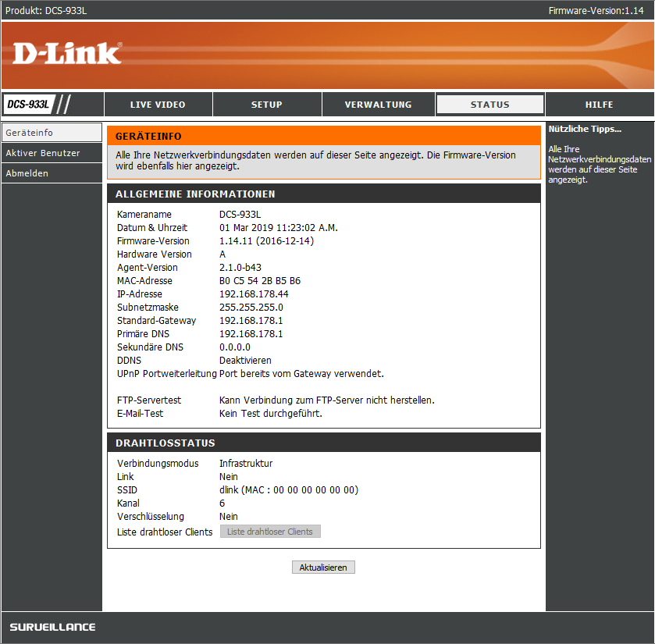This screenshot has width=655, height=644.
Task: Click the Firmware-Version:1.14 header text
Action: tap(596, 10)
